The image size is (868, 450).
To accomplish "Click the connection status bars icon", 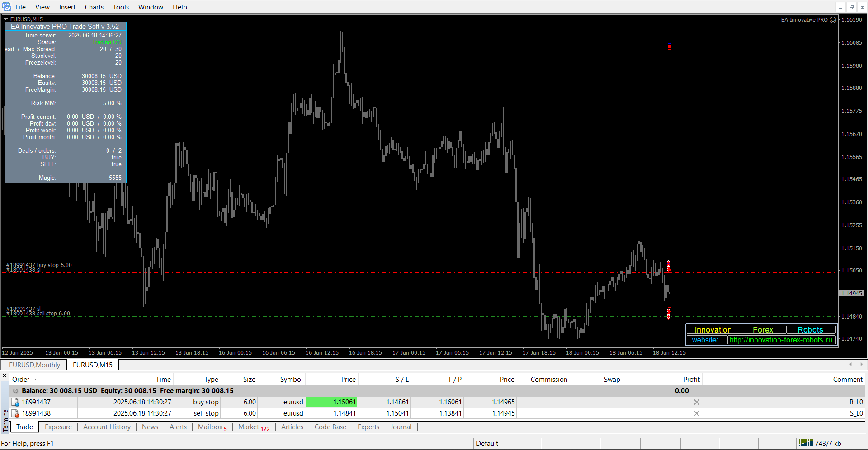I will coord(805,443).
